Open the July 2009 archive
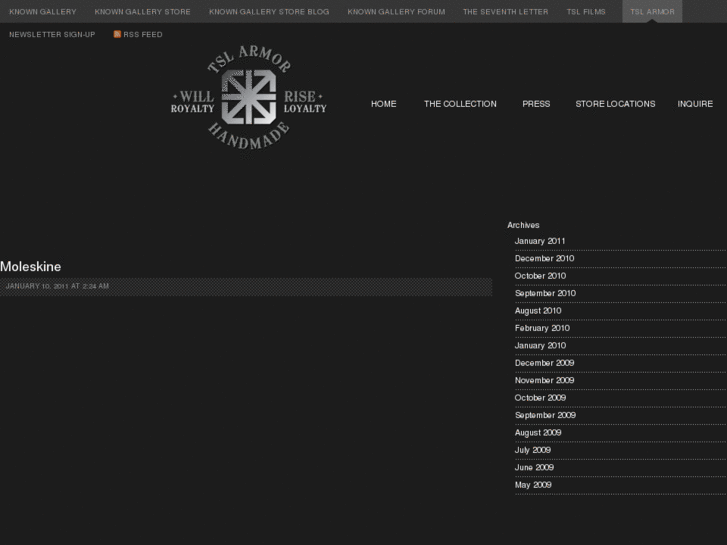This screenshot has height=545, width=727. point(533,450)
